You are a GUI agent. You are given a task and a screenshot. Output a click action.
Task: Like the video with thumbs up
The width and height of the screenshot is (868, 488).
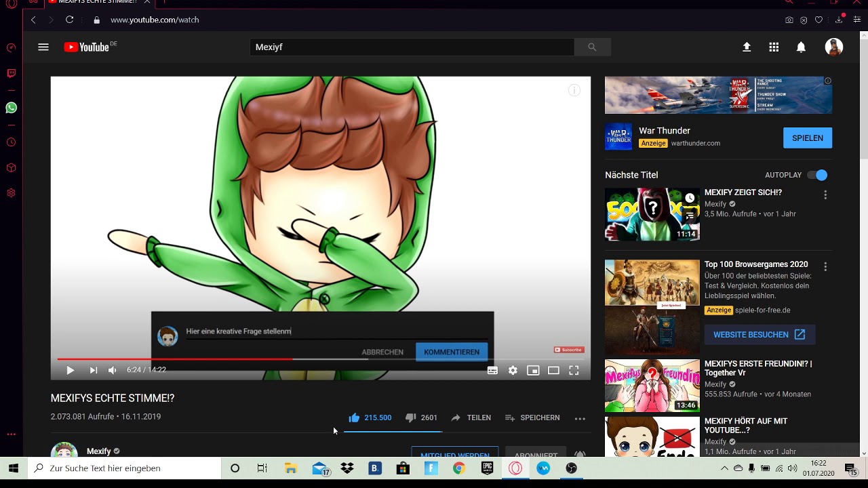point(370,418)
